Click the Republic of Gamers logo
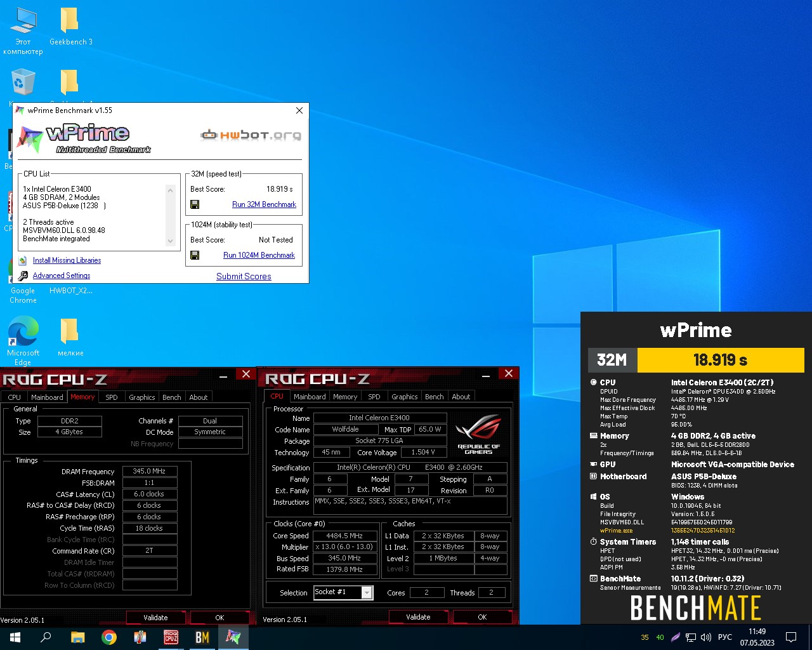 (479, 434)
